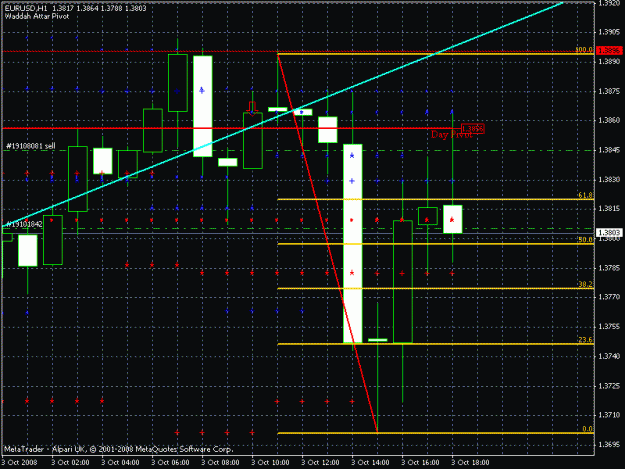Click the 1.3920 price axis label

coord(609,3)
